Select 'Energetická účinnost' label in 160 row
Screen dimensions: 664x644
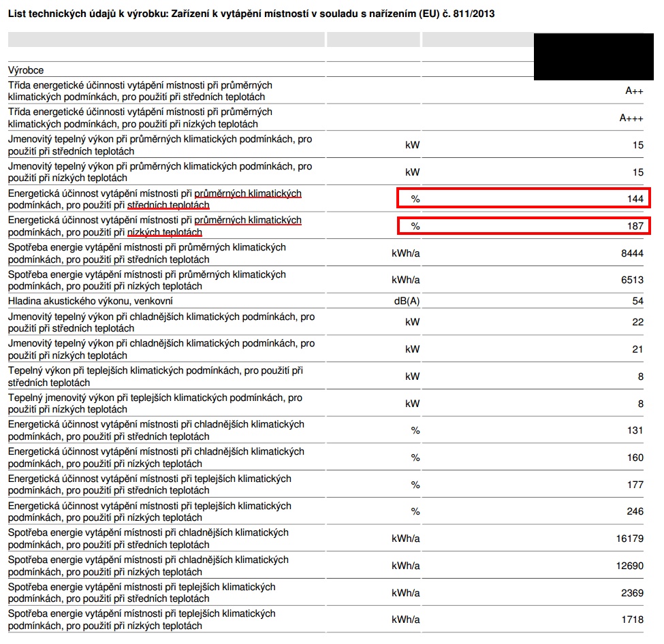pyautogui.click(x=156, y=457)
